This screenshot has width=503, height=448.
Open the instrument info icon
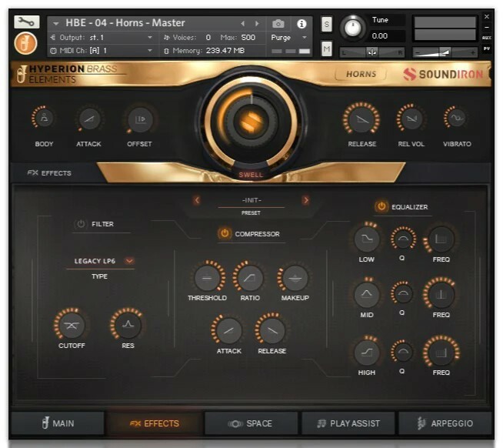click(x=301, y=24)
